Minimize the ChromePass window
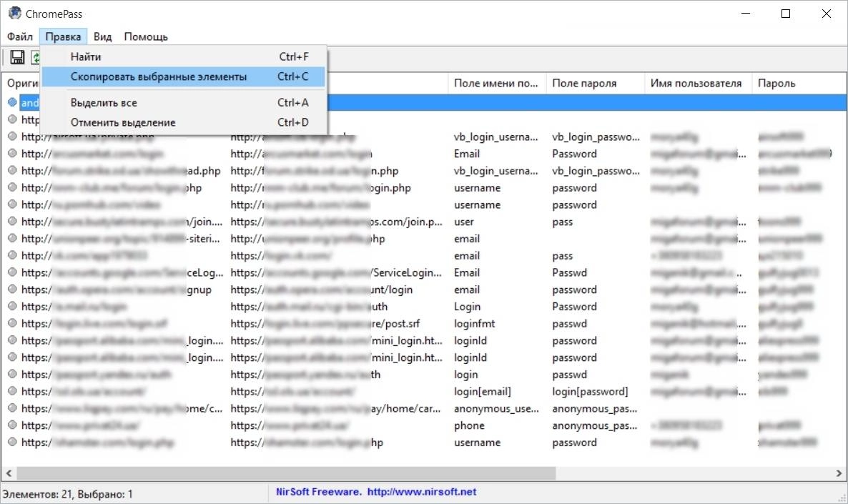 point(746,14)
